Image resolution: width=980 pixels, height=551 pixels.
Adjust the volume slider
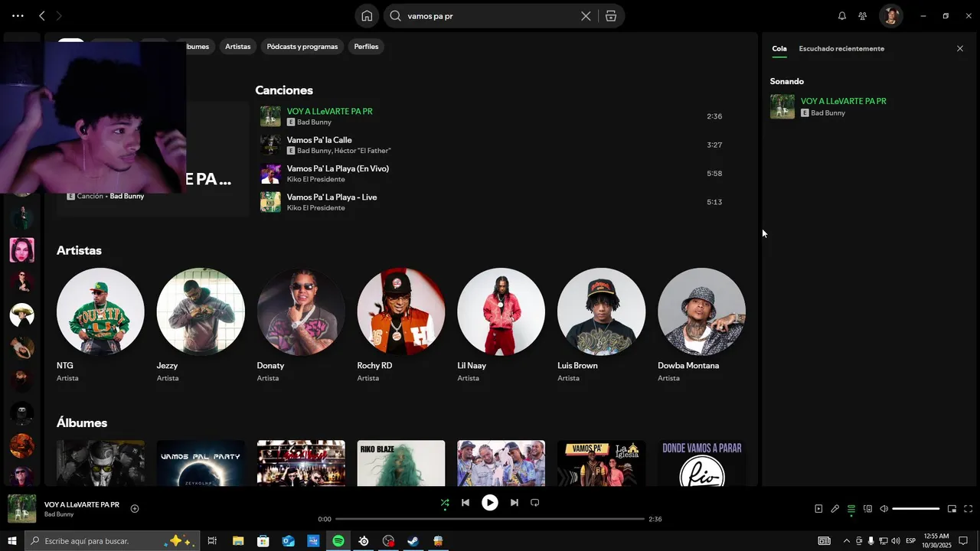pos(916,509)
